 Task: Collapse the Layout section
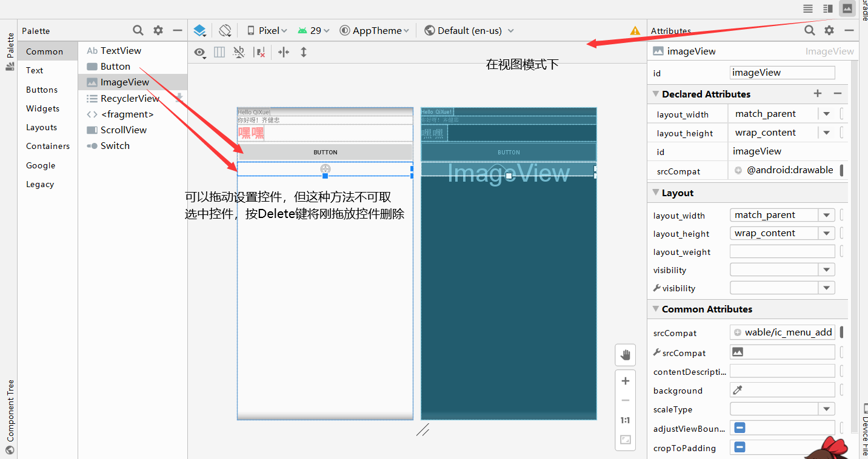pyautogui.click(x=655, y=193)
